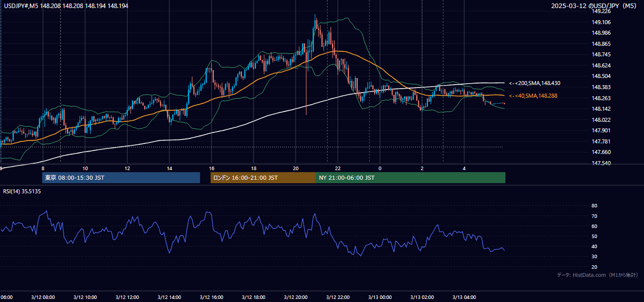
Task: Click hour label 22 under the candlestick chart
Action: tap(338, 168)
